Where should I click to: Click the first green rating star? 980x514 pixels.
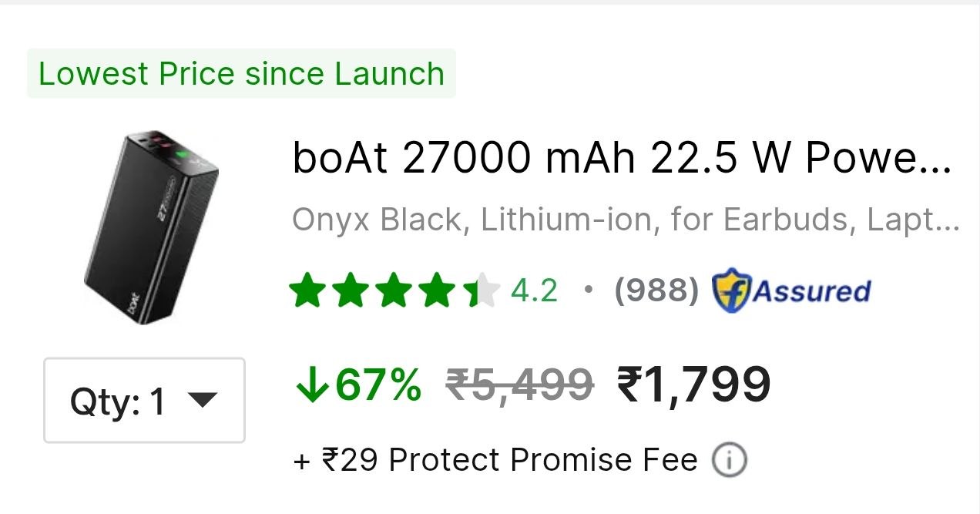tap(307, 291)
